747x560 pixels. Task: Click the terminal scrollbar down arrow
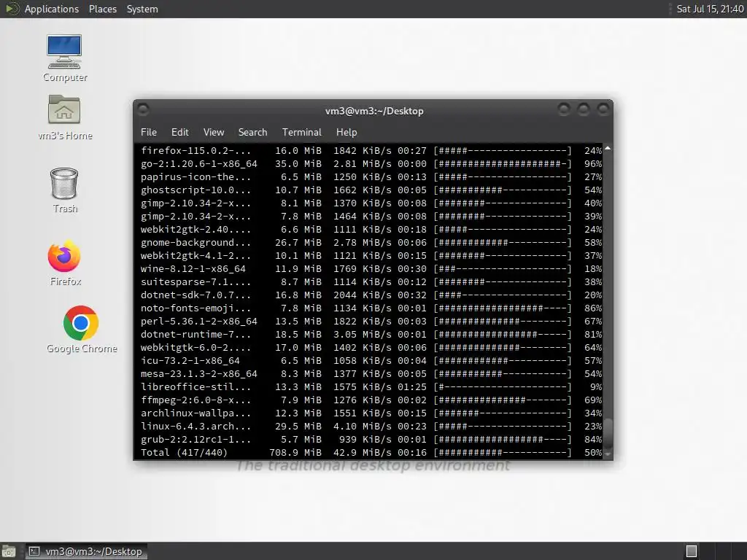(x=608, y=454)
